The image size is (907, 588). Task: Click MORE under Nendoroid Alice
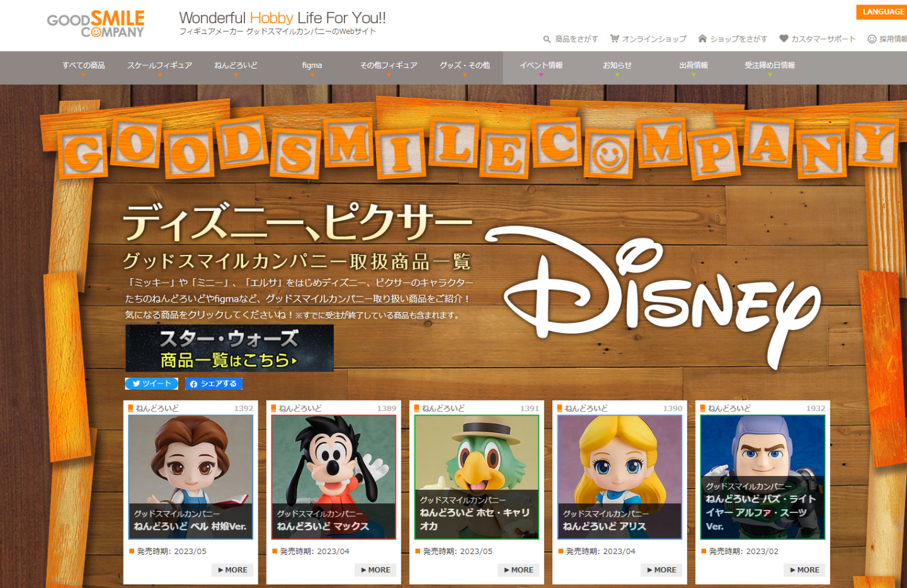(661, 570)
